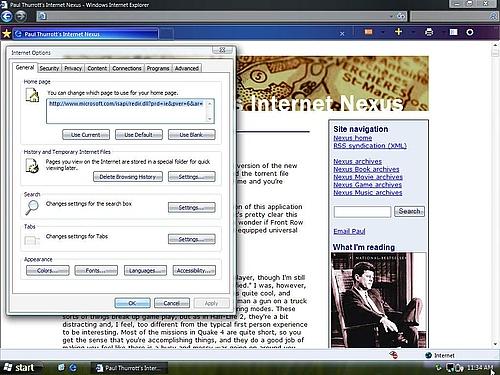Click the refresh icon beside address bar
This screenshot has width=500, height=375.
(402, 16)
